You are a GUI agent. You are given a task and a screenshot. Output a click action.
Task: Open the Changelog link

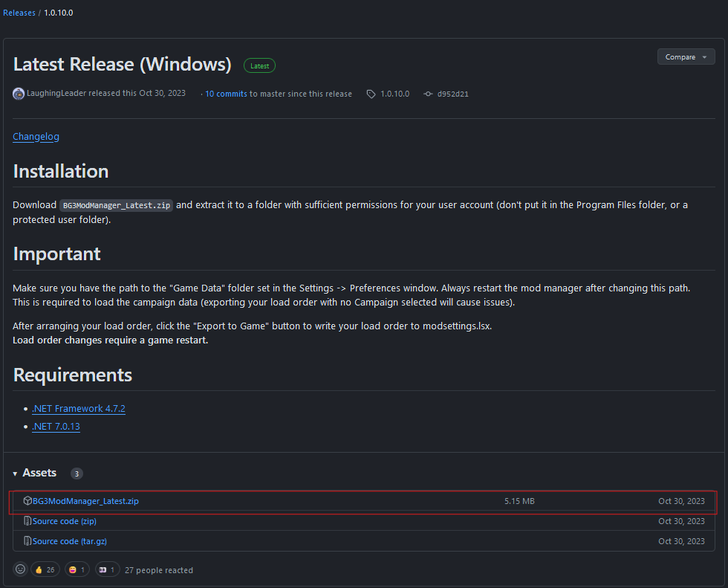[36, 137]
